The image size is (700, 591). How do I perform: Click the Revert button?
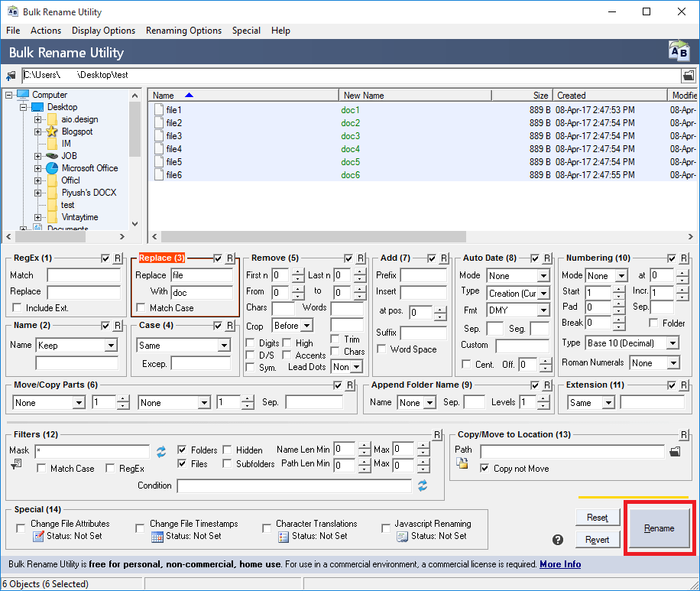(598, 540)
